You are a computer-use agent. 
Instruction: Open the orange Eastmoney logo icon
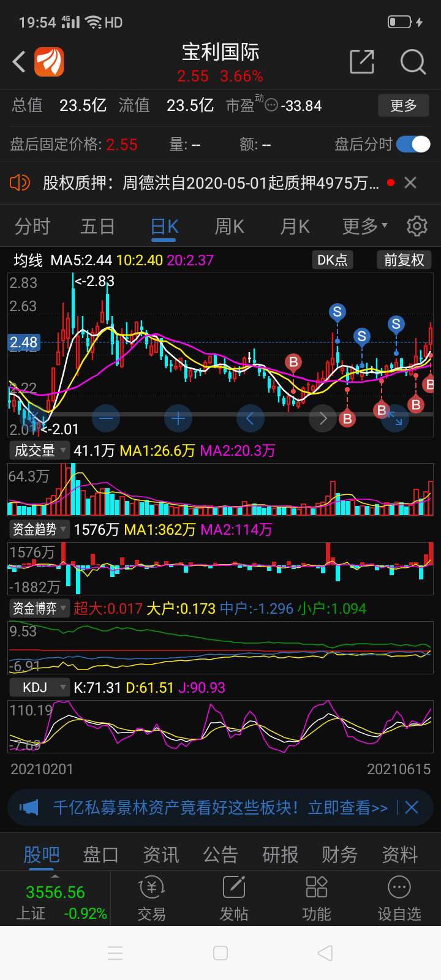49,62
